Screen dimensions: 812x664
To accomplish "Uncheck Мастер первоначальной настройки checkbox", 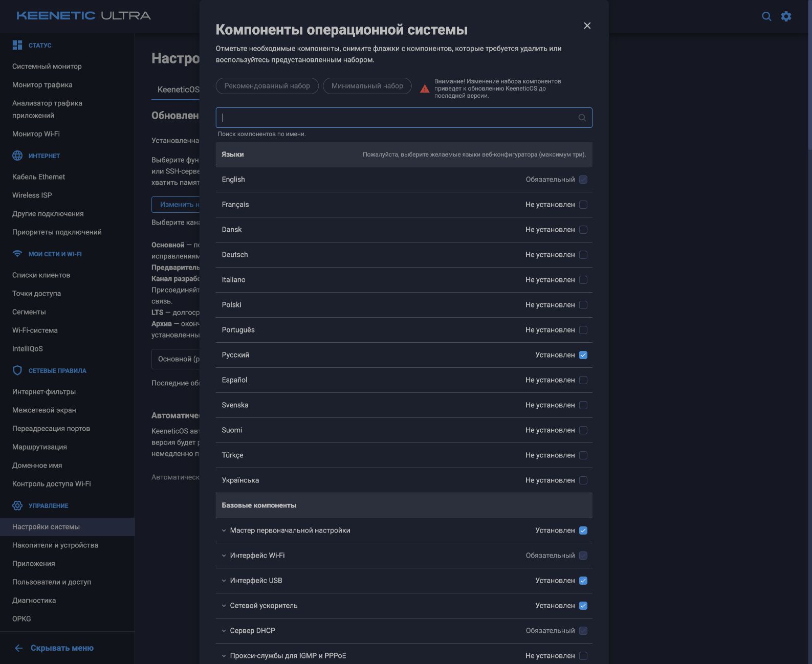I will coord(583,530).
